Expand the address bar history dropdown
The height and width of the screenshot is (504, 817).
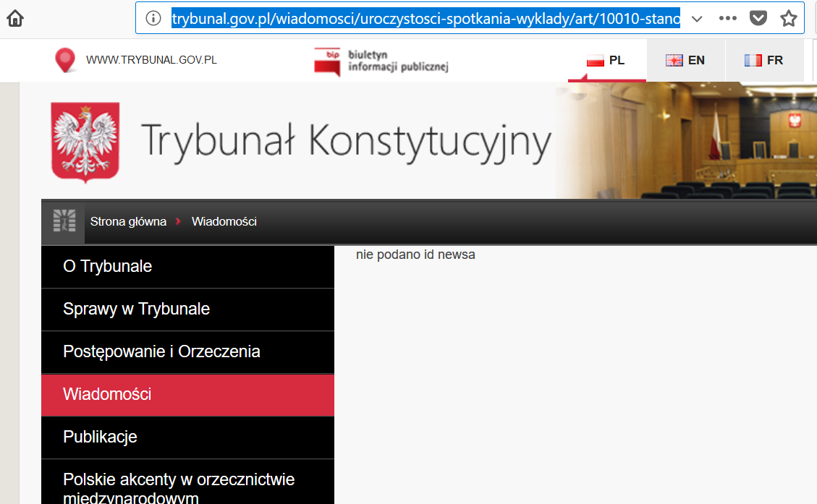coord(697,19)
